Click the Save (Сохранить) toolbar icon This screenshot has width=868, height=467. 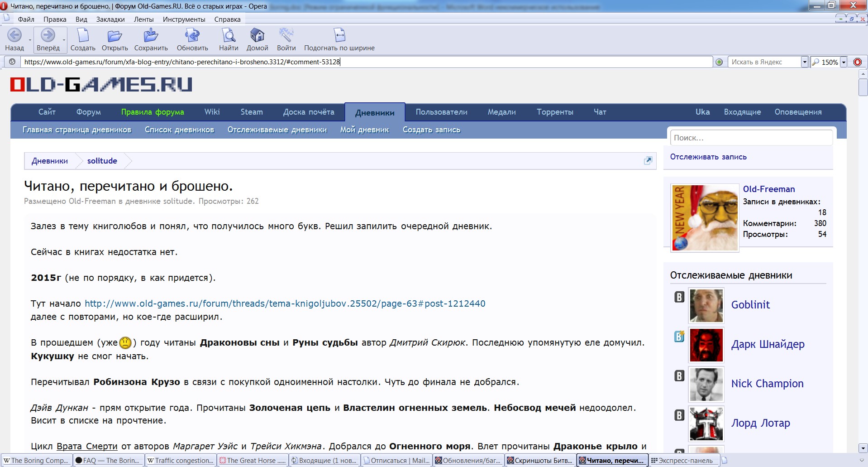(x=151, y=35)
